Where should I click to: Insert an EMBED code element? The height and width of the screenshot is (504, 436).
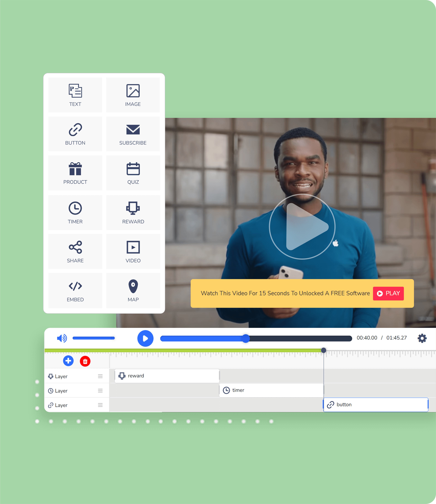pyautogui.click(x=75, y=290)
